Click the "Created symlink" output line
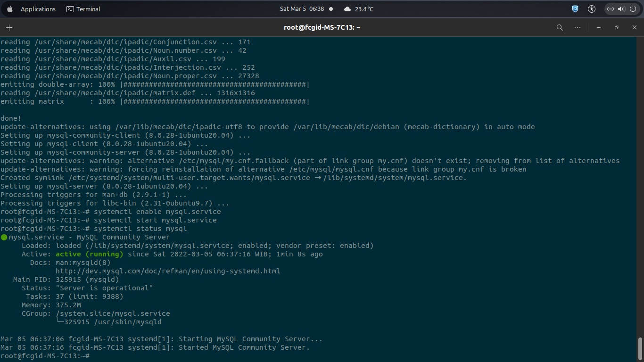Image resolution: width=644 pixels, height=362 pixels. (x=233, y=178)
